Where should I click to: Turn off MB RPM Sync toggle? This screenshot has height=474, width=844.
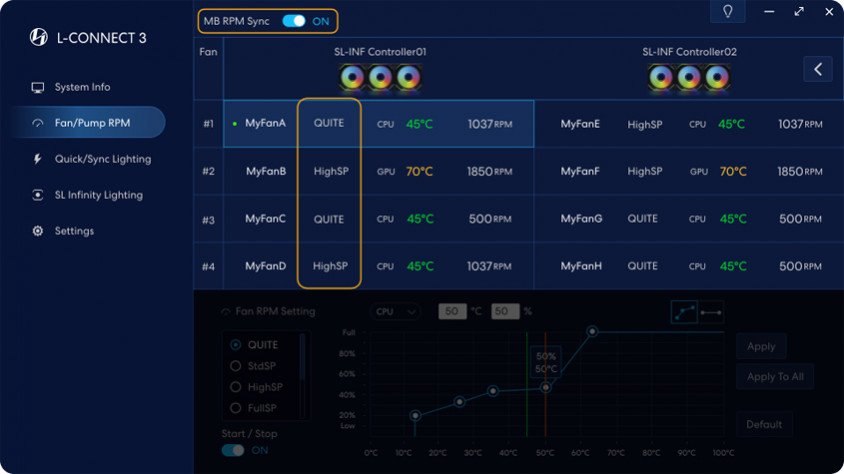(294, 21)
